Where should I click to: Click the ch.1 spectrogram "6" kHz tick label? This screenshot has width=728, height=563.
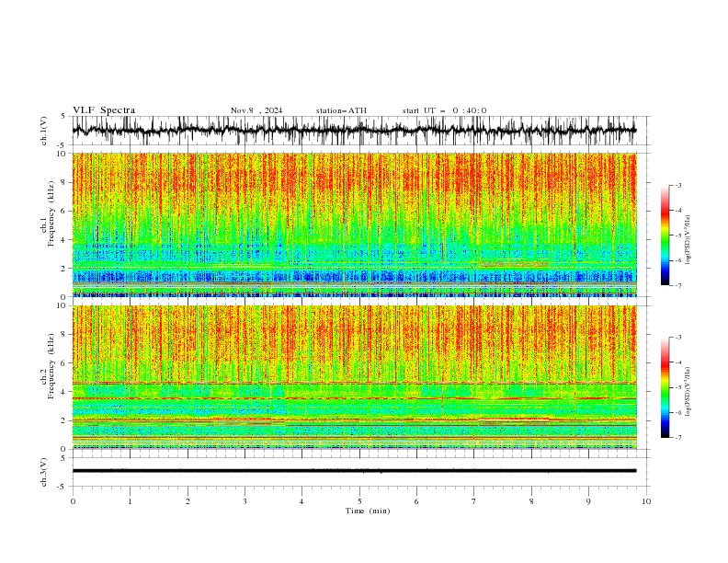(63, 211)
